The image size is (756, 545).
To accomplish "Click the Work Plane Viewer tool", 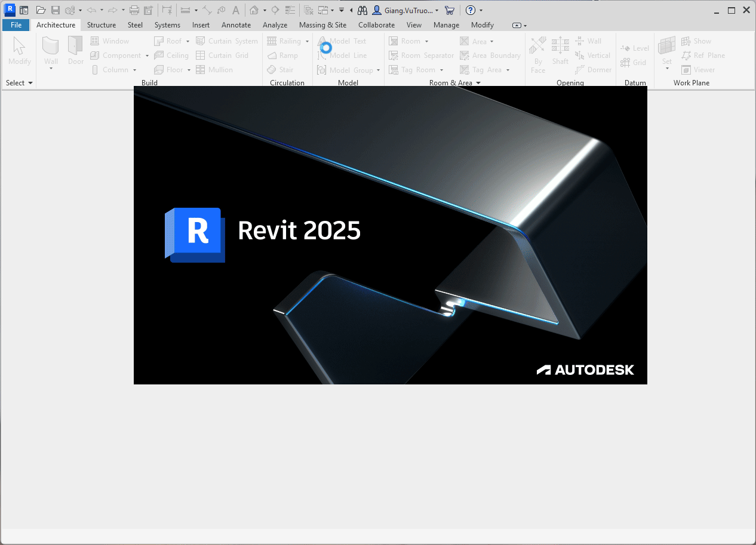I will (x=698, y=70).
